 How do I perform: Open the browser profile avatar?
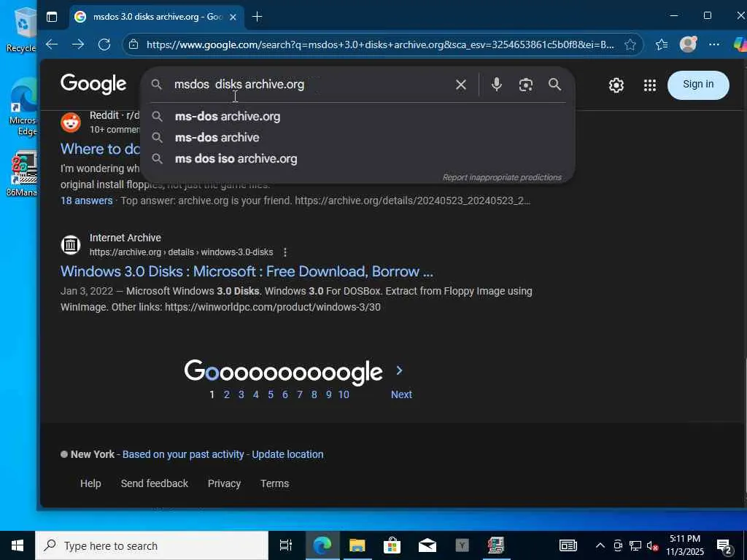coord(688,44)
